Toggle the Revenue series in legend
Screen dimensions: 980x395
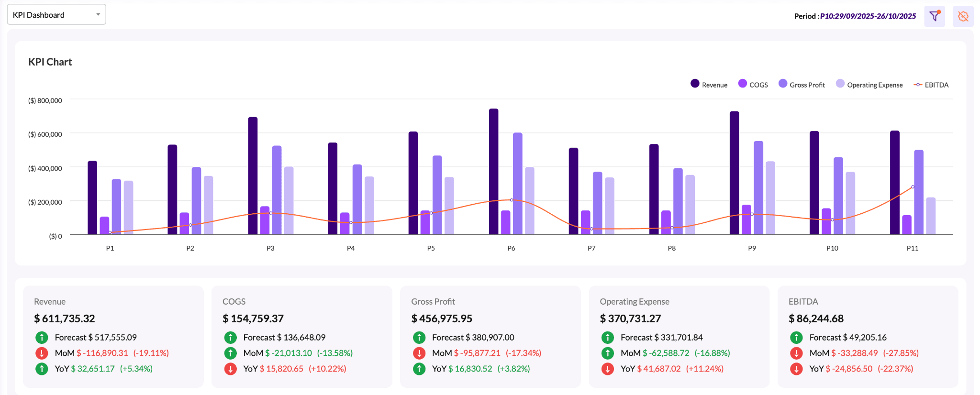709,85
